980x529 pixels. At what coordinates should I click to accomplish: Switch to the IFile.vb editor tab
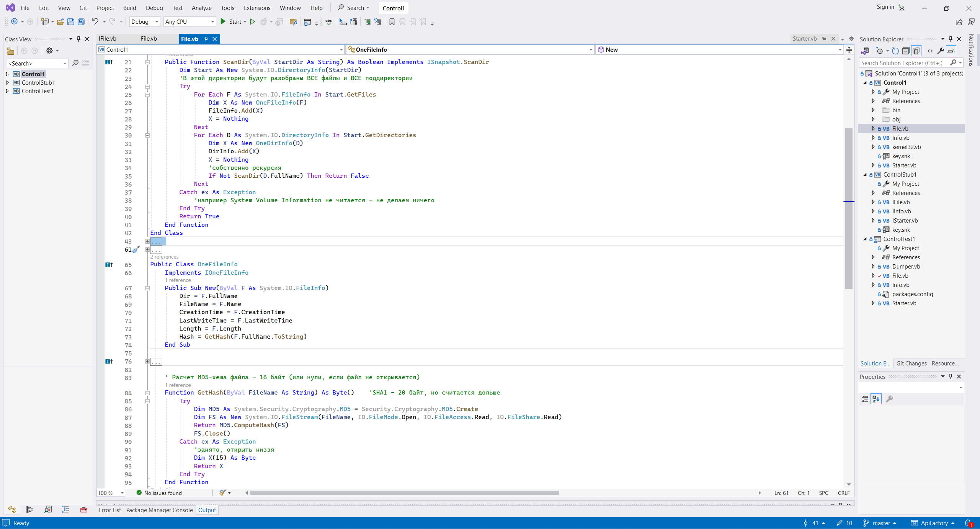[x=108, y=39]
